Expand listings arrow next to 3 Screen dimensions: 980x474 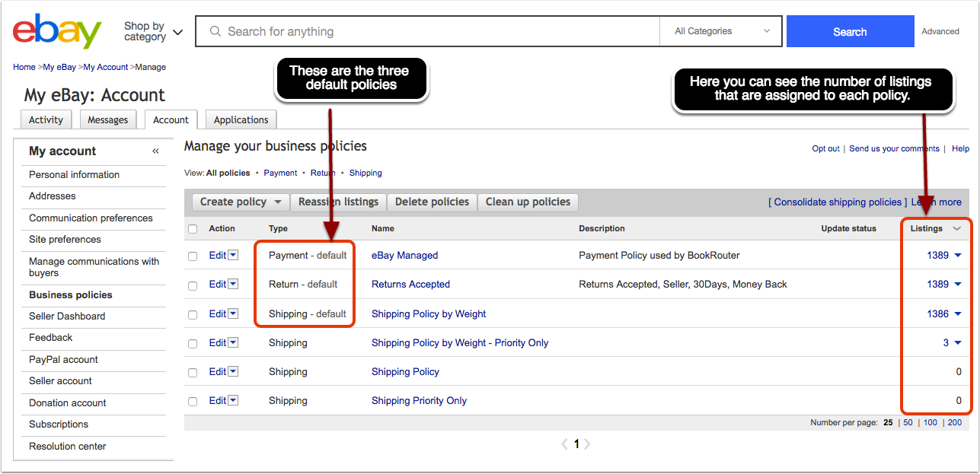tap(958, 343)
